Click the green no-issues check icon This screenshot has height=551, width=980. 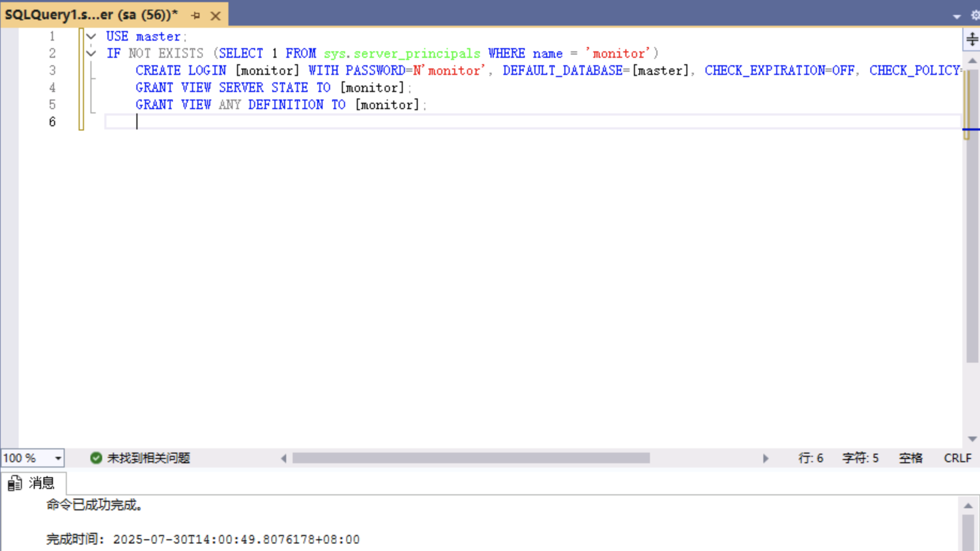[x=96, y=458]
